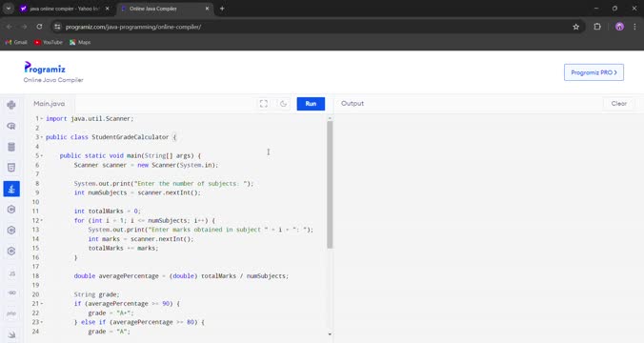Open the hexagon icon directly above JS
This screenshot has height=343, width=644.
point(11,251)
